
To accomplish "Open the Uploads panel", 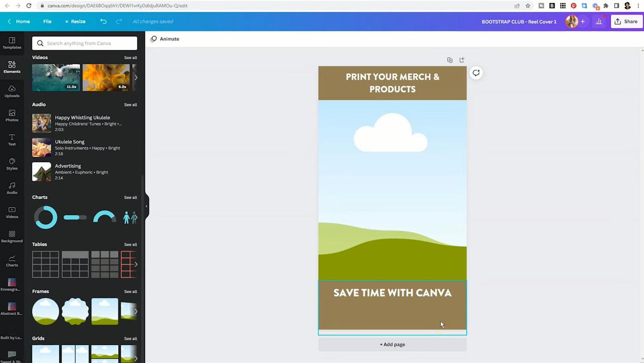I will coord(12,91).
